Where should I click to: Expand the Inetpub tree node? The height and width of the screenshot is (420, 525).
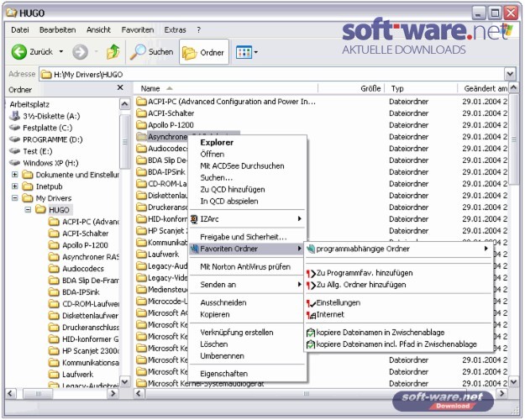coord(15,186)
